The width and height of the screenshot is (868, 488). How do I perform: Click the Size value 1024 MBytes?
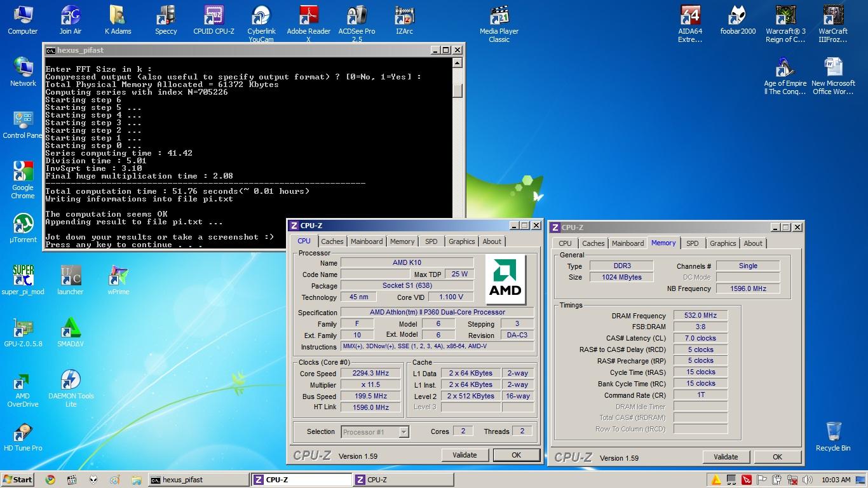click(621, 277)
